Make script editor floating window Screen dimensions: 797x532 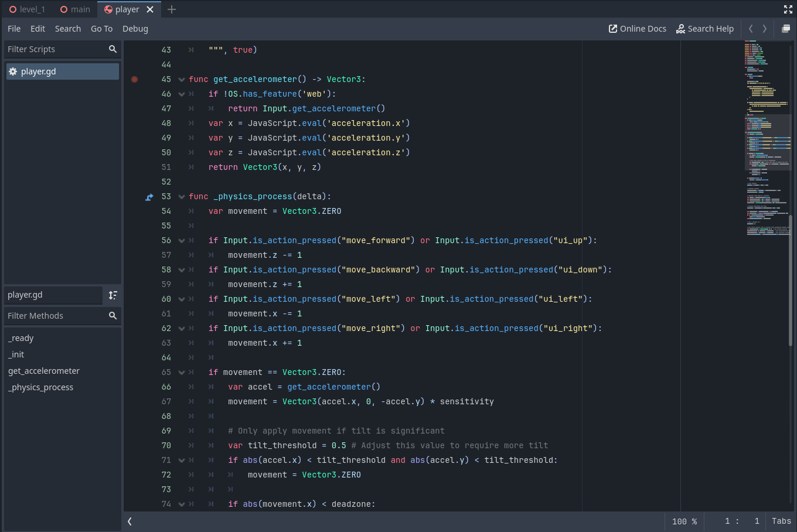coord(786,29)
